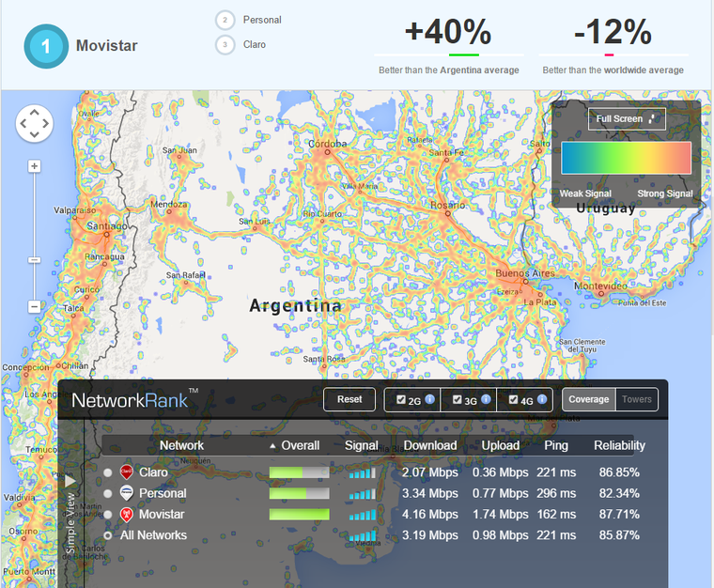Click the Personal overall score bar
Viewport: 714px width, 588px height.
coord(299,493)
